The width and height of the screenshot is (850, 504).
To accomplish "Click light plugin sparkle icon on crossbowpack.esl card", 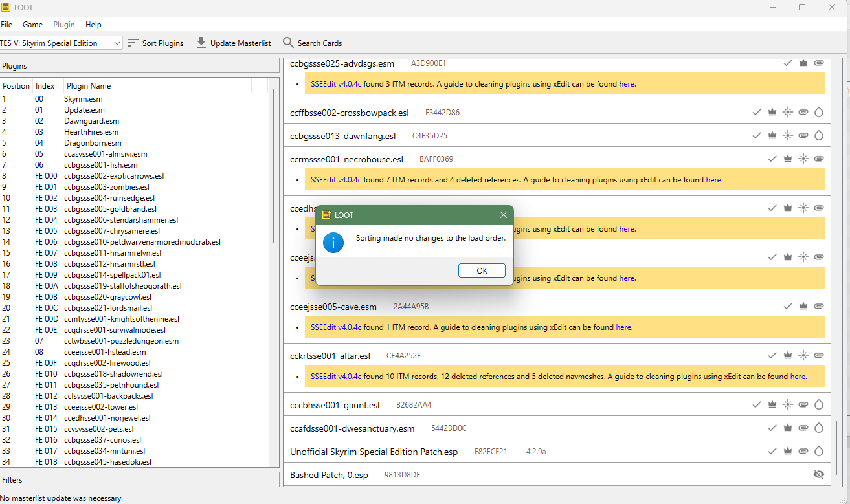I will tap(788, 112).
